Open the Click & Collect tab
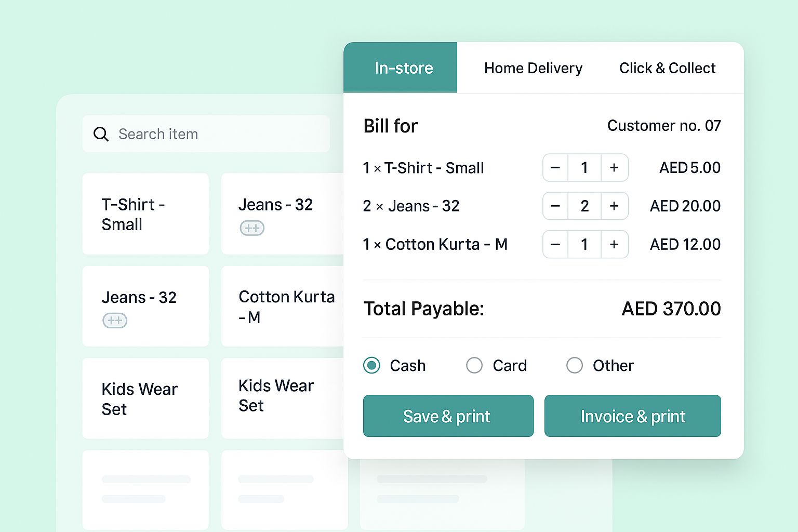798x532 pixels. pos(667,68)
